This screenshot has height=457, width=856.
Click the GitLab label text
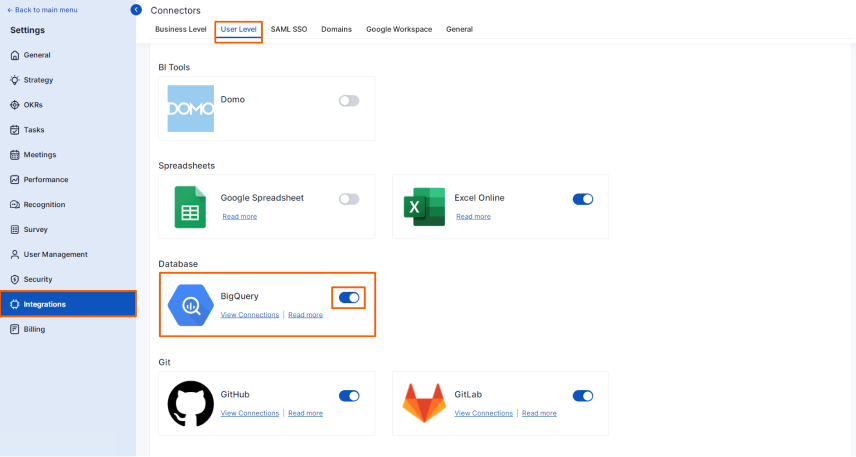pyautogui.click(x=468, y=394)
